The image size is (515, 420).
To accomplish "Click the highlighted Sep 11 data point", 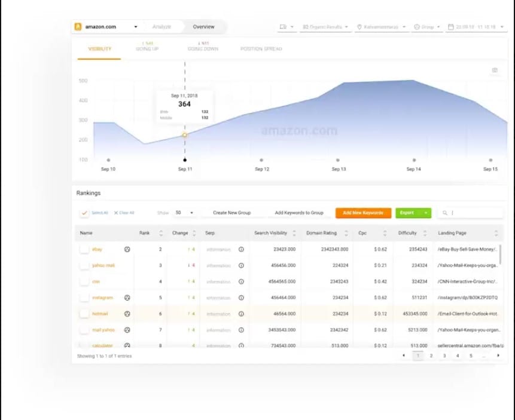I will point(185,135).
